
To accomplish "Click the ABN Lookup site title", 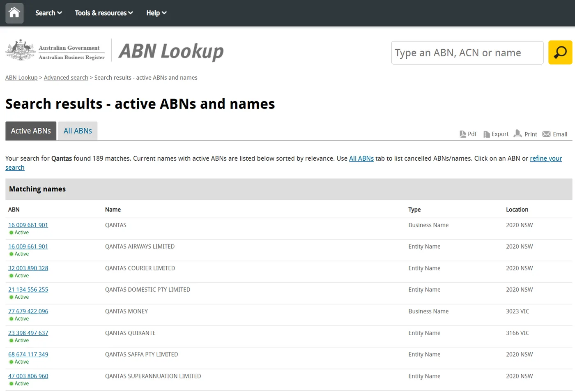I will pyautogui.click(x=171, y=51).
